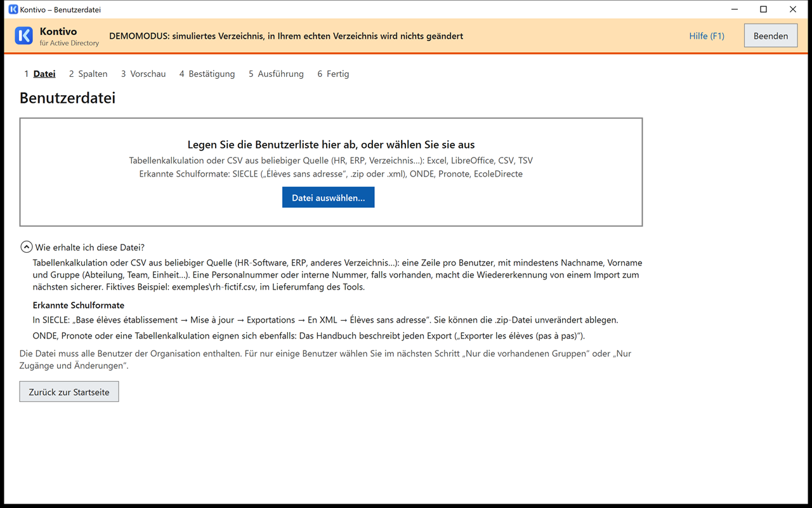Click the "Erkannte Schulformate: SIECLE" line in drop zone
This screenshot has width=812, height=508.
(x=331, y=173)
